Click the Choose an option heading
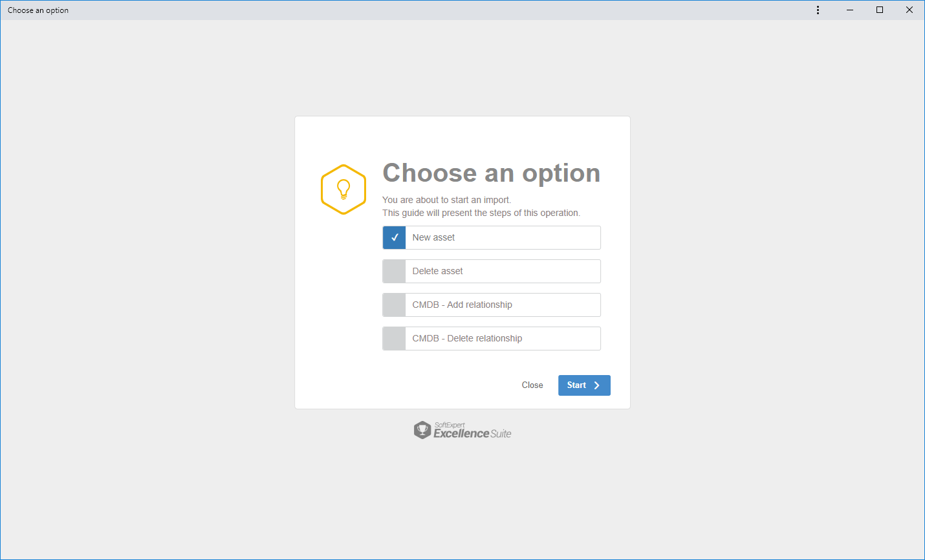The image size is (925, 560). coord(492,173)
